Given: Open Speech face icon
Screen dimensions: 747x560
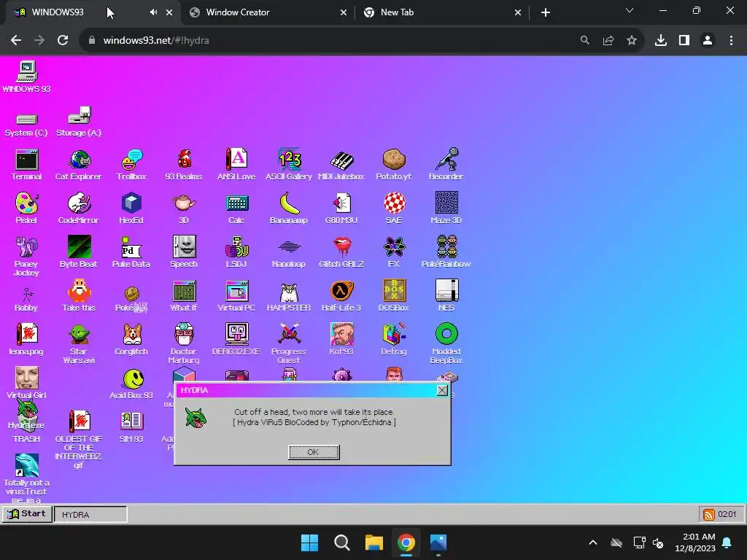Looking at the screenshot, I should coord(184,252).
